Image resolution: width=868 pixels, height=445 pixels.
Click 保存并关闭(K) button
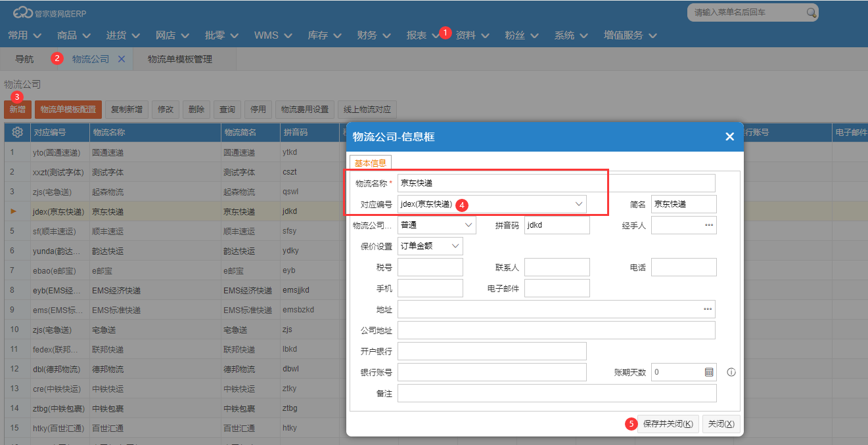point(668,424)
